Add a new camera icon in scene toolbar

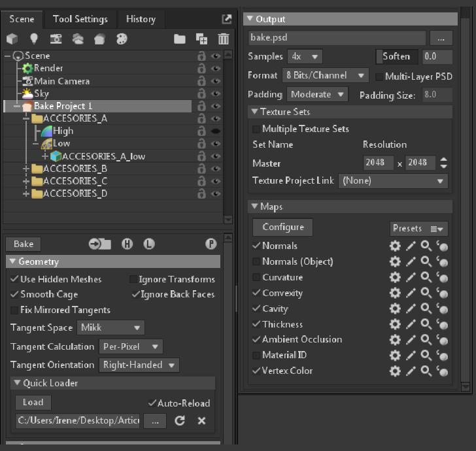tap(56, 39)
